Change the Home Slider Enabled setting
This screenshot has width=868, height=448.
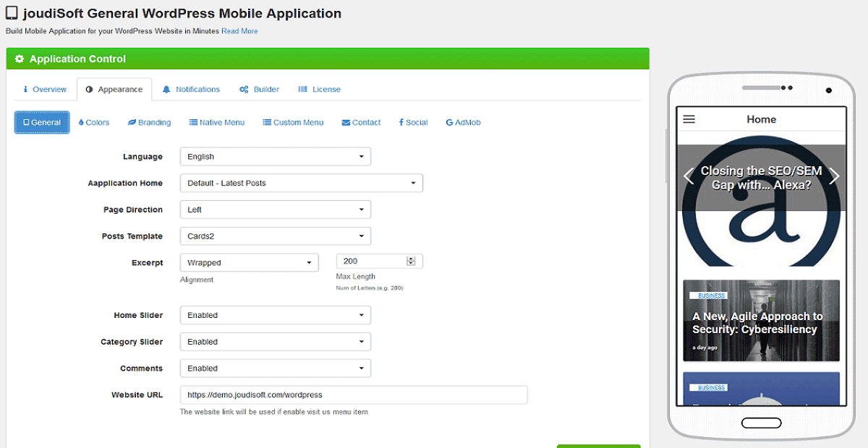pos(275,315)
